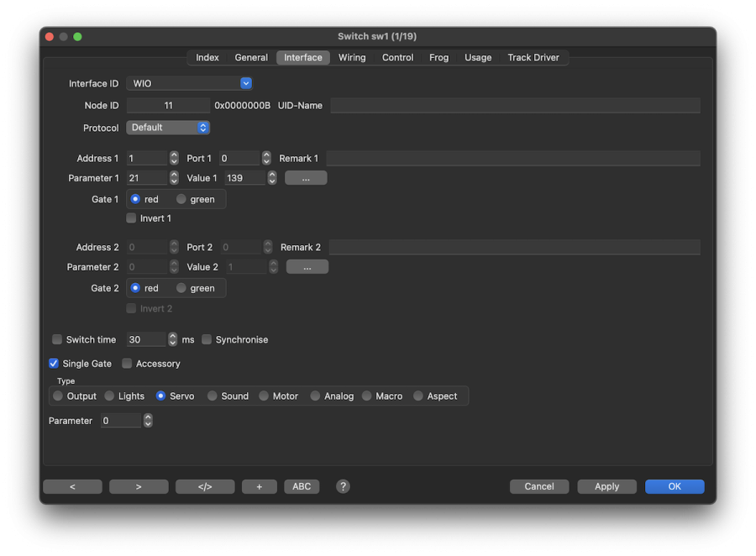This screenshot has width=756, height=556.
Task: Open the Track Driver tab
Action: click(533, 57)
